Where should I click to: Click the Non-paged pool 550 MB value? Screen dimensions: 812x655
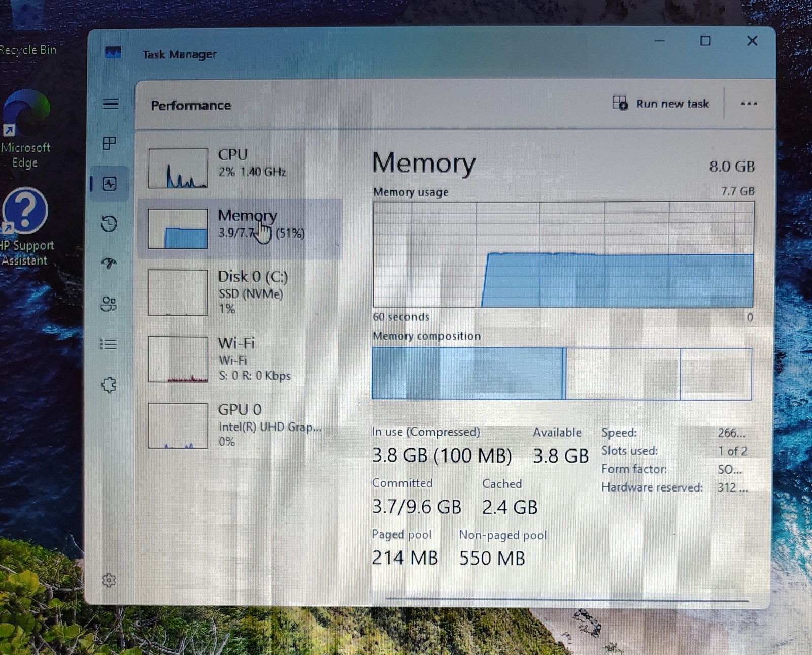click(492, 558)
